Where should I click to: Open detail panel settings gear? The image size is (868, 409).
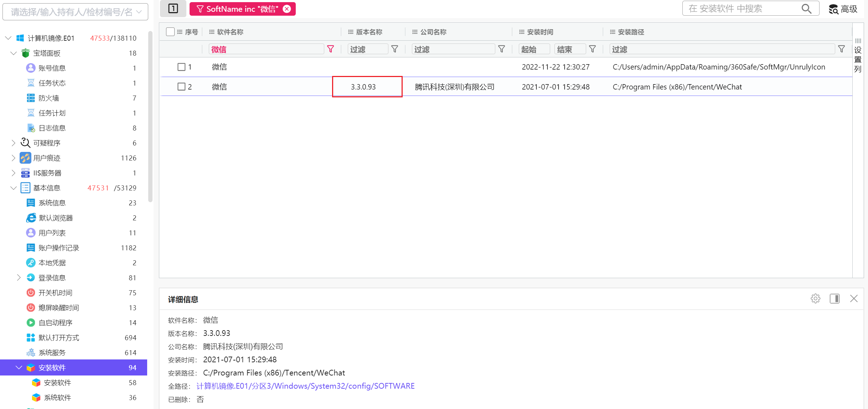[x=815, y=298]
